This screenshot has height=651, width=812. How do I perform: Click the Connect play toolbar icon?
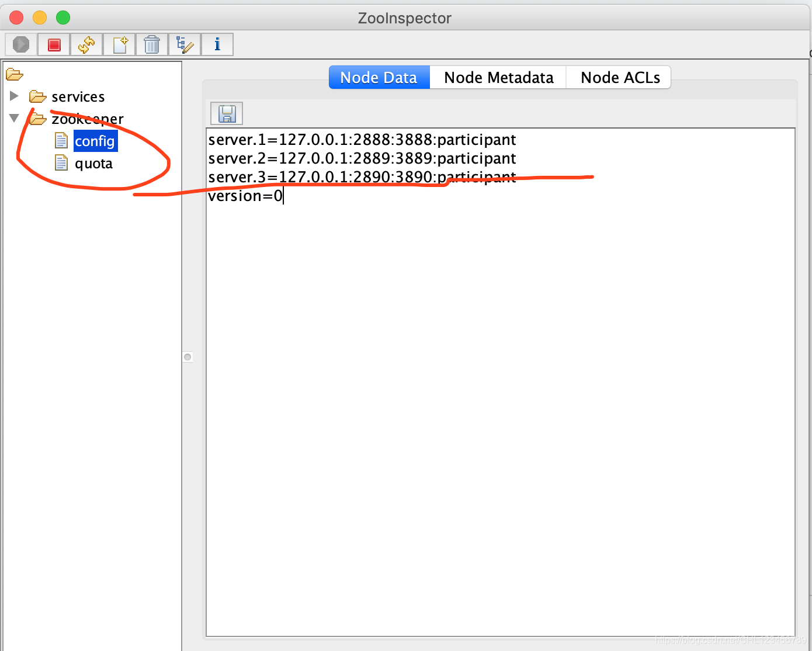coord(21,44)
